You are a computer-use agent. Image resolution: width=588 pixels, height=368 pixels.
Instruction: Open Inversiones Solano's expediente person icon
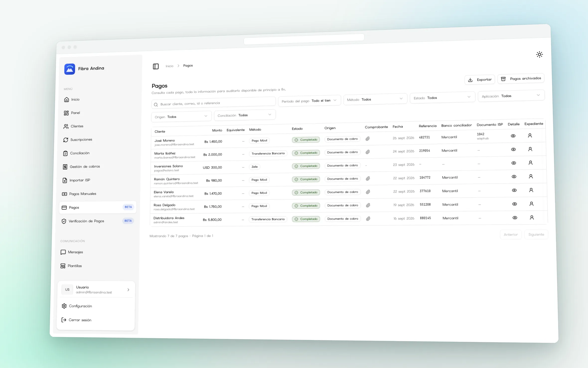tap(530, 163)
